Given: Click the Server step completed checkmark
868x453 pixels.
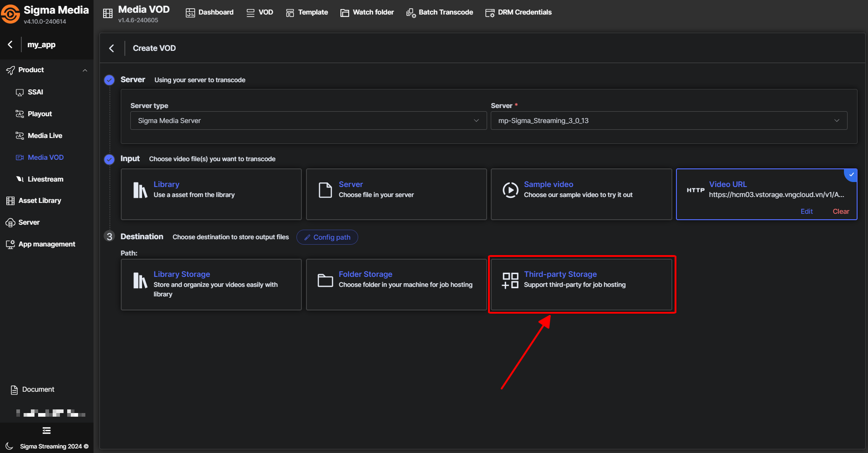Looking at the screenshot, I should (x=109, y=80).
